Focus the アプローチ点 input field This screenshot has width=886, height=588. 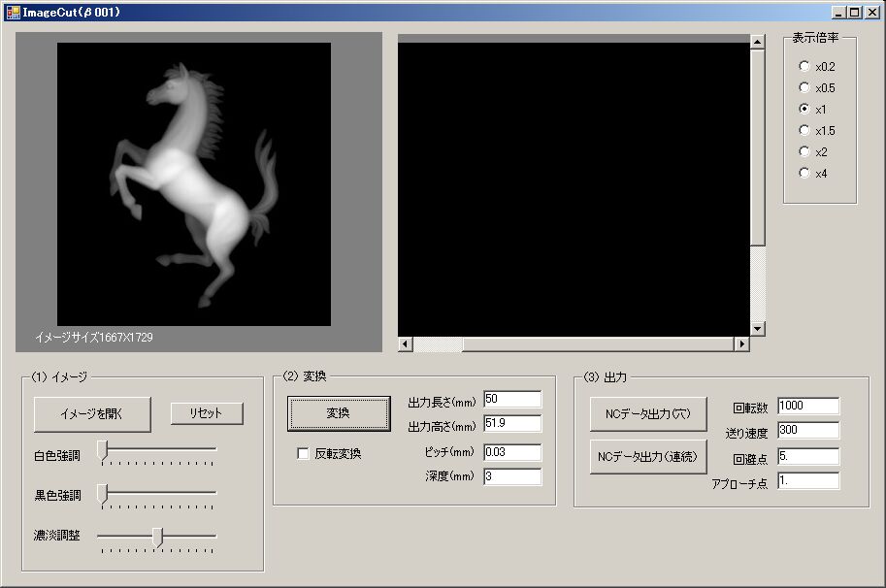pos(808,480)
